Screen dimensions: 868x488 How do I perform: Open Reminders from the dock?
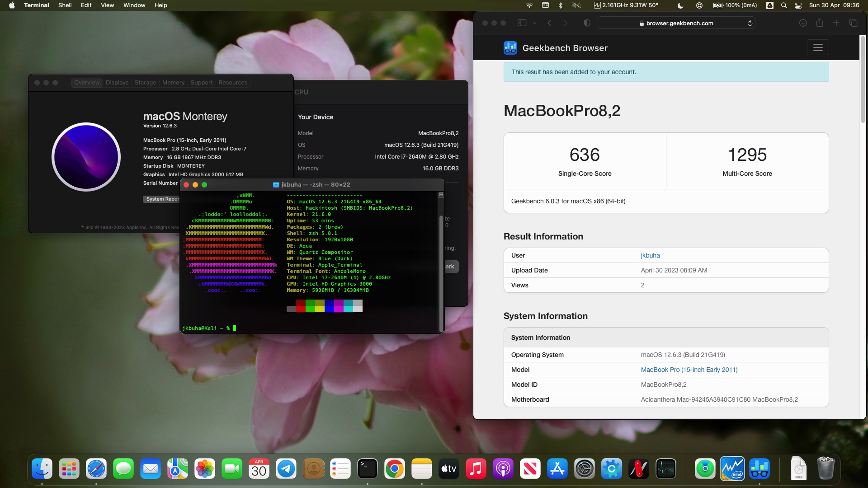point(340,469)
